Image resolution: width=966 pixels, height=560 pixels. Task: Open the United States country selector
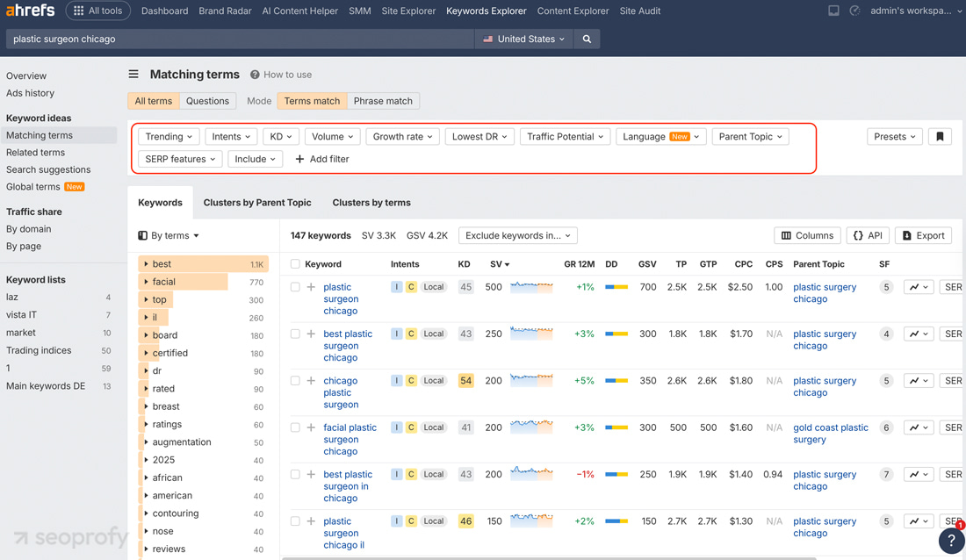523,39
